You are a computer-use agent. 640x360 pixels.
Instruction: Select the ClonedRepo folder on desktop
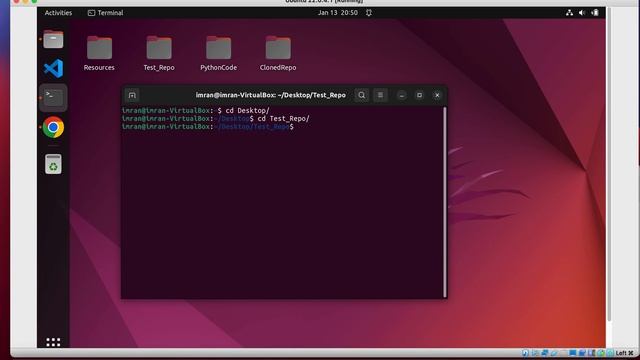coord(278,53)
